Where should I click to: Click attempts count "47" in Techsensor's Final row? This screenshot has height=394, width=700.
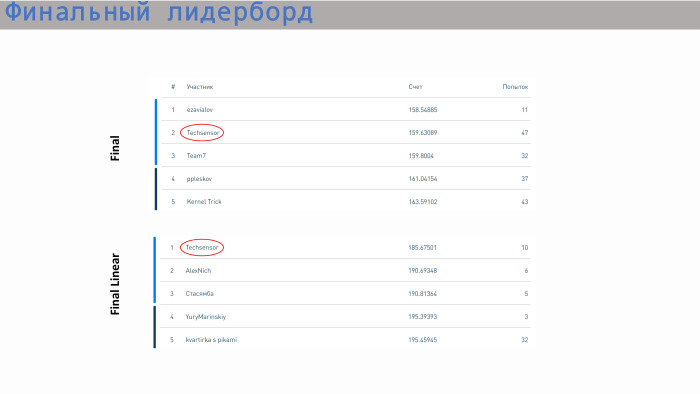coord(525,133)
